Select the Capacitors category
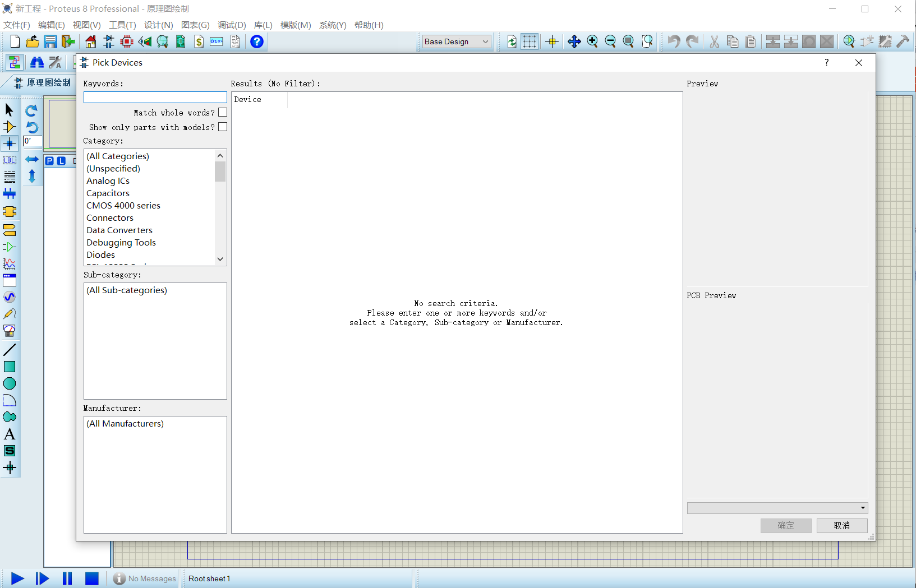 [108, 193]
